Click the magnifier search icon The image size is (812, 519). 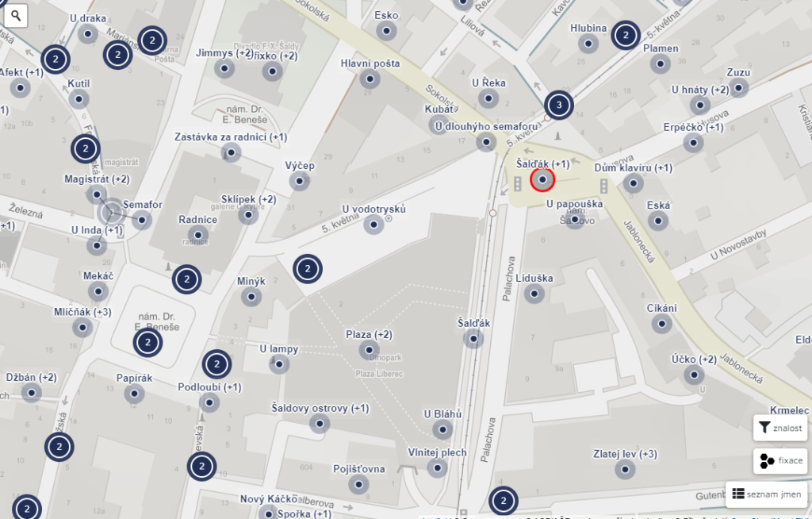[x=16, y=16]
